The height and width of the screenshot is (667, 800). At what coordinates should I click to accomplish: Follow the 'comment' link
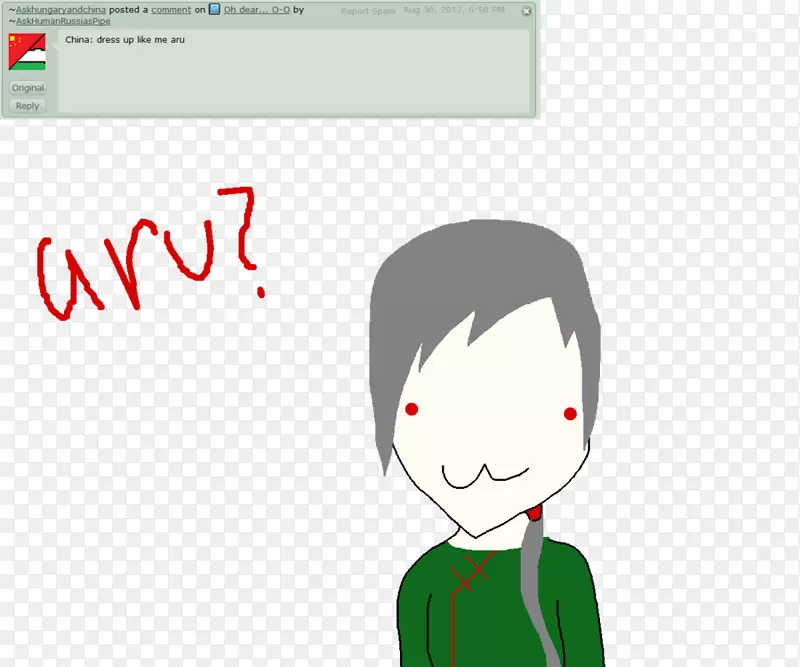click(x=171, y=10)
